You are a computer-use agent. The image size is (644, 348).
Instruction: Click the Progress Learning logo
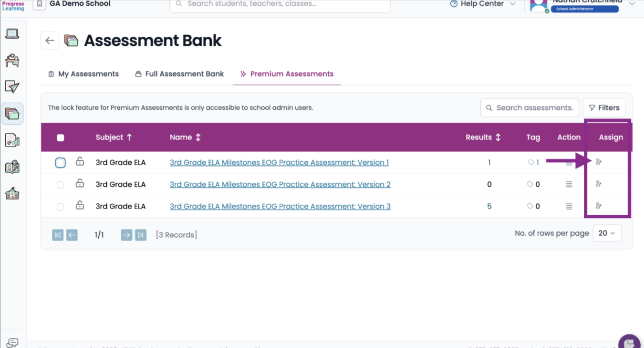point(13,5)
